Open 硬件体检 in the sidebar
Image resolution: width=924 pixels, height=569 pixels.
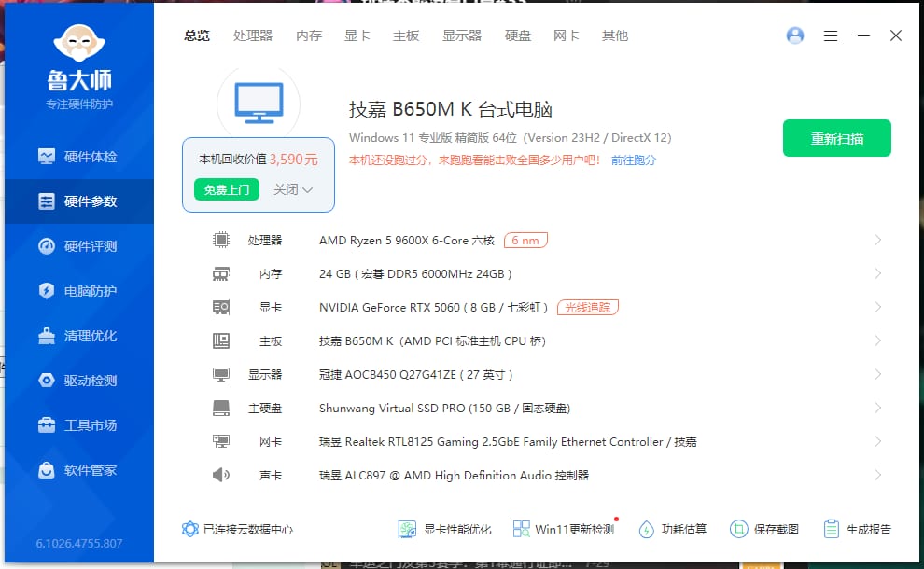click(x=78, y=157)
